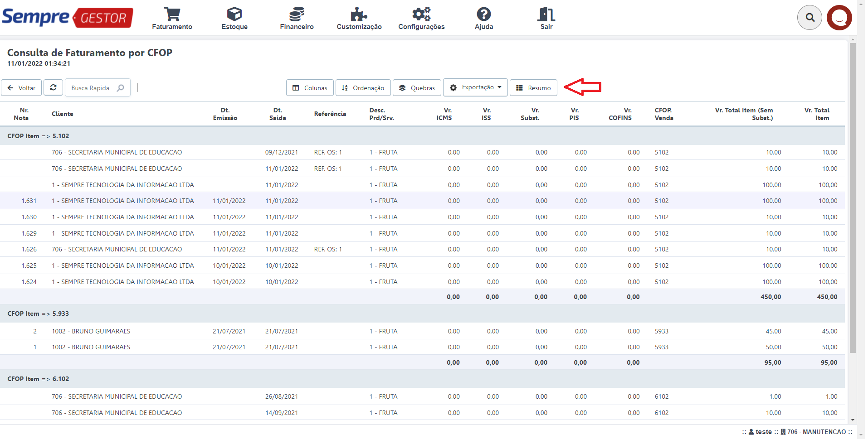Click 706 - MANUTENCAO company in status bar
Viewport: 868px width, 439px height.
(813, 432)
